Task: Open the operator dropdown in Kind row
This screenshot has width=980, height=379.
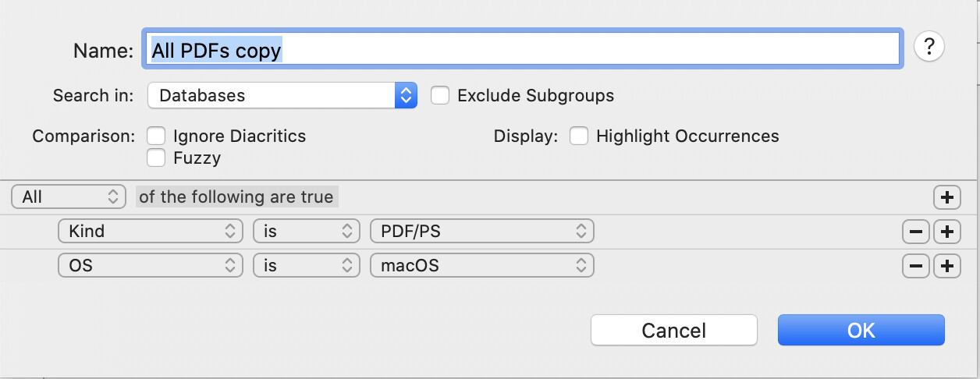Action: point(305,232)
